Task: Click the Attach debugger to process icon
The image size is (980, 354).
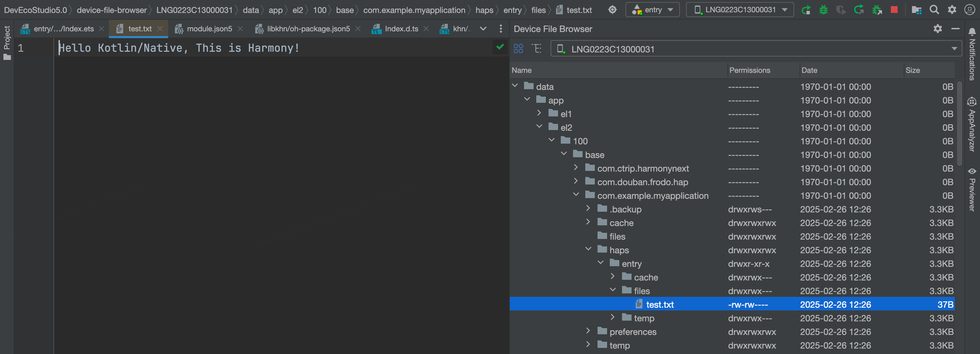Action: (877, 10)
